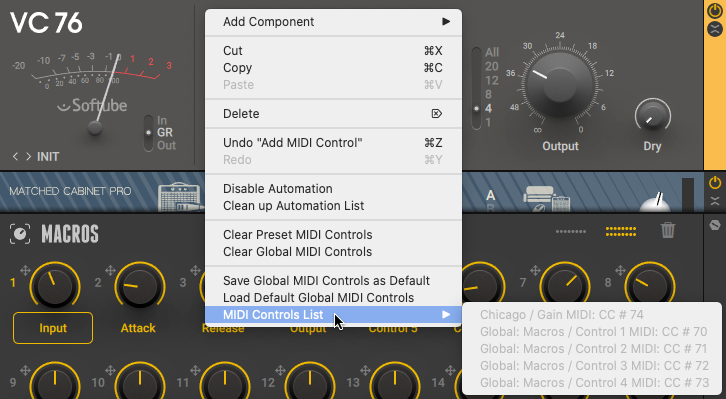Screen dimensions: 726x399
Task: Click macro 11 drag handle icon
Action: coord(195,370)
